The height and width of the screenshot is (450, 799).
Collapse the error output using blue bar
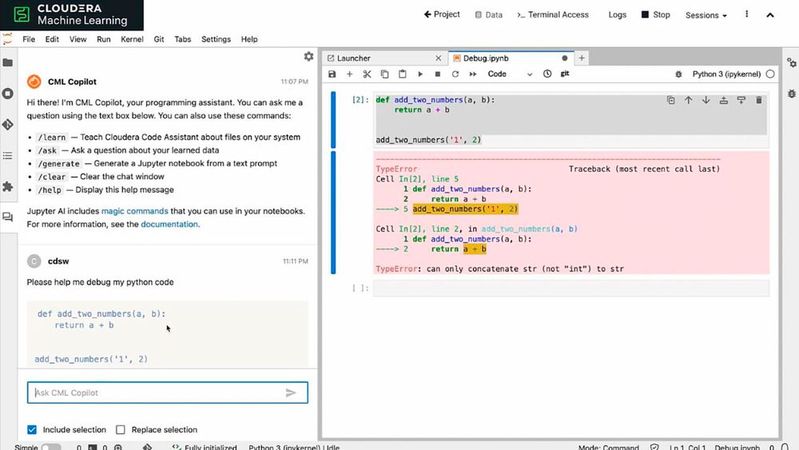[x=333, y=213]
